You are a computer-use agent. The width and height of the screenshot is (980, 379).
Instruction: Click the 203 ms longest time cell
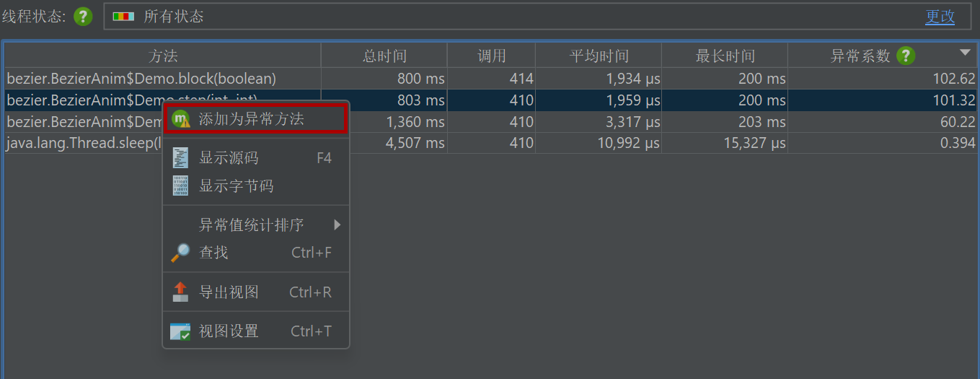tap(725, 122)
